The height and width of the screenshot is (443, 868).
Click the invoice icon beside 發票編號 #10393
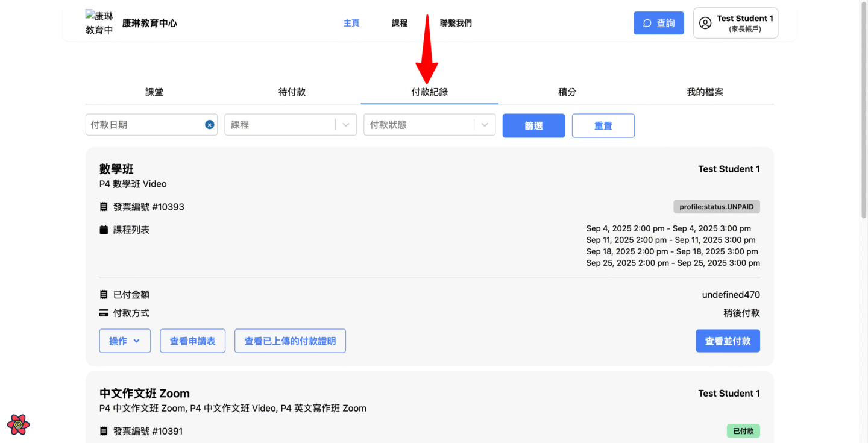click(x=104, y=207)
